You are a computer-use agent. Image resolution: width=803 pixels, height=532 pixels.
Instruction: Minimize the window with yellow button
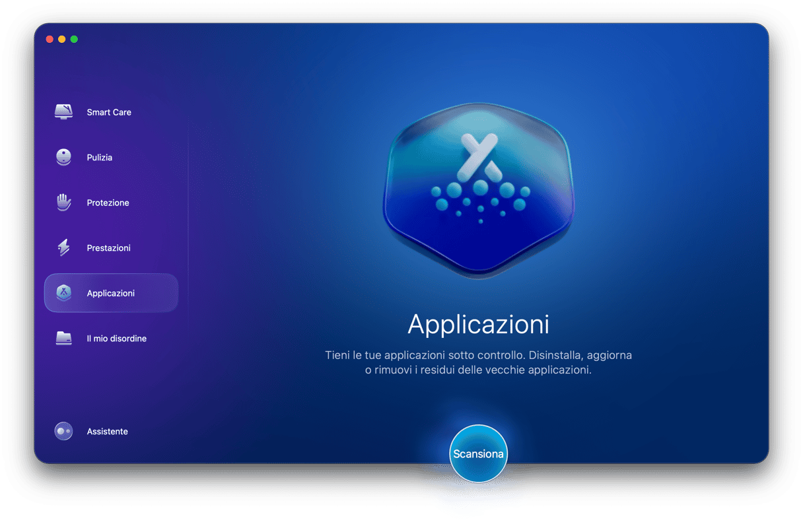62,40
